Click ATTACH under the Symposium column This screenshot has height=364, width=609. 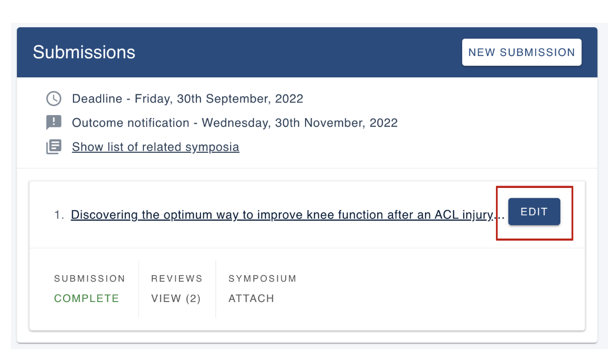(251, 299)
